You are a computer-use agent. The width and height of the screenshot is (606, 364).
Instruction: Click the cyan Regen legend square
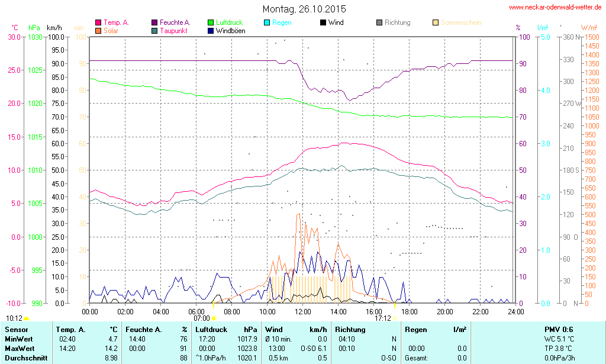(x=267, y=22)
